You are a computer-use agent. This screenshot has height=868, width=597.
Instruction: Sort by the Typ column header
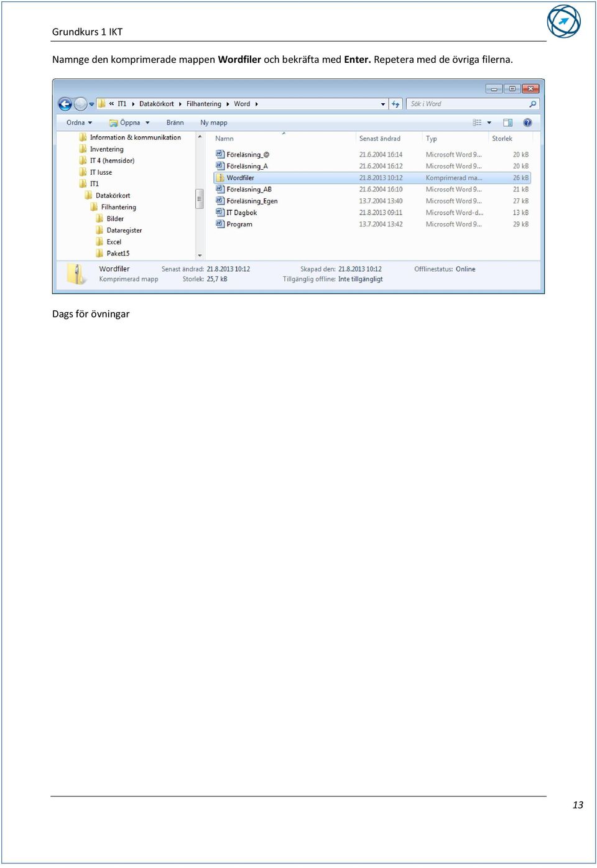pos(431,139)
